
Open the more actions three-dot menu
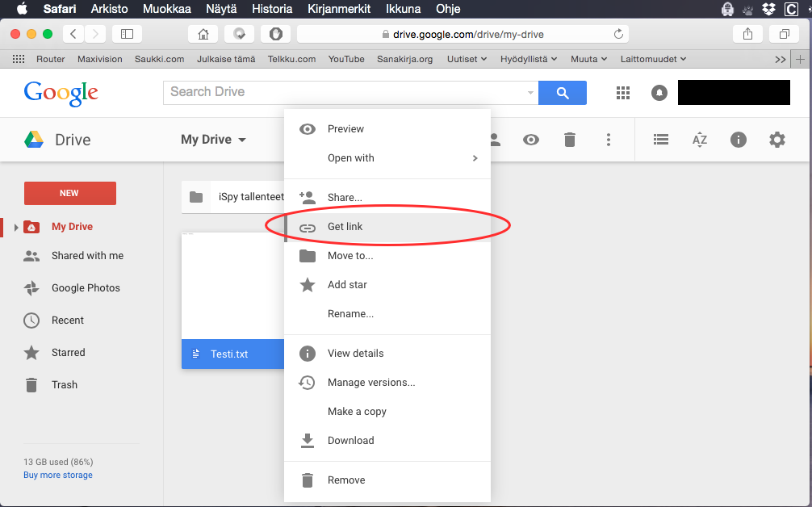(x=609, y=140)
